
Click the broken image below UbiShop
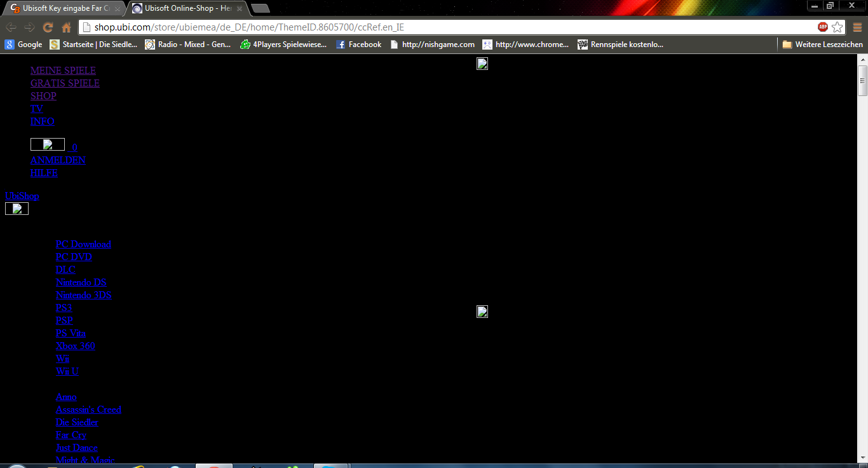[x=17, y=209]
